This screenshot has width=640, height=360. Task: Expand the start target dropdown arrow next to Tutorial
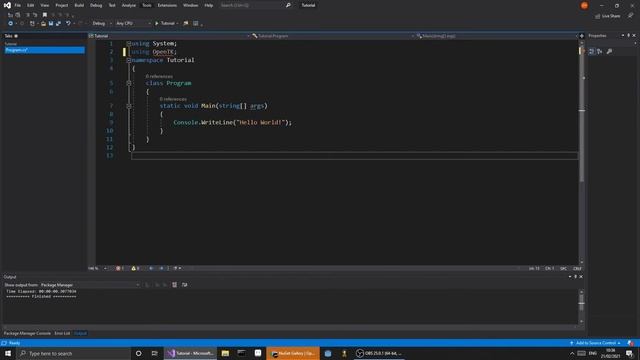[178, 23]
